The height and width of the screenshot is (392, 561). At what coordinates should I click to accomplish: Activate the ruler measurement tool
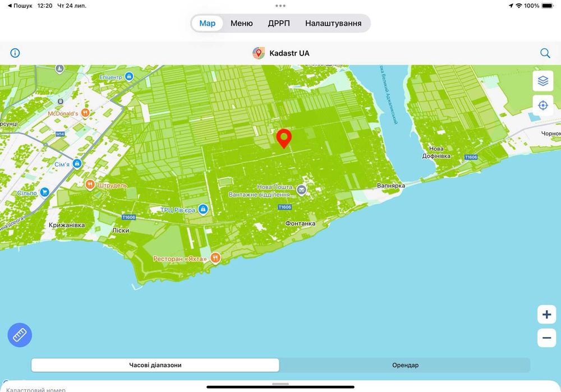(20, 335)
